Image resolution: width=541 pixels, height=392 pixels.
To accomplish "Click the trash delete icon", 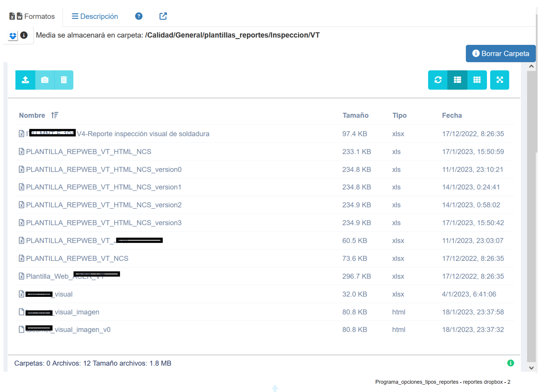I will [x=64, y=80].
